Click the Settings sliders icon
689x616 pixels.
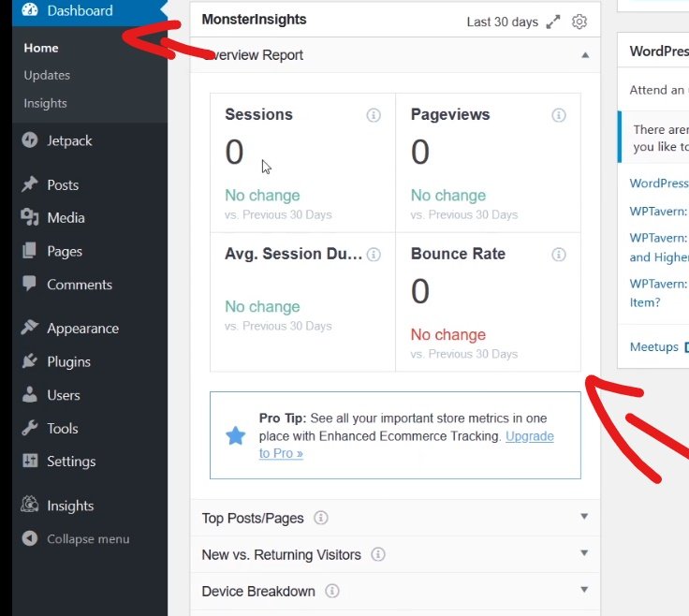pyautogui.click(x=30, y=461)
